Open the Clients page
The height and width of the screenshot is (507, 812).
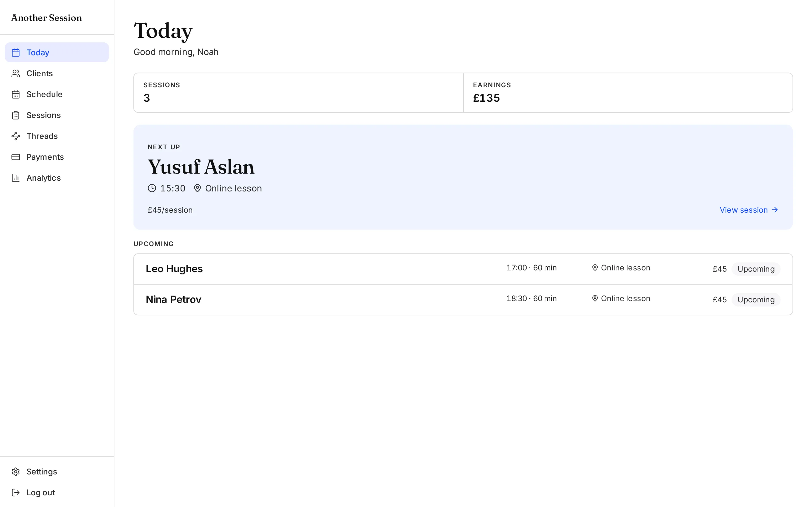click(57, 73)
